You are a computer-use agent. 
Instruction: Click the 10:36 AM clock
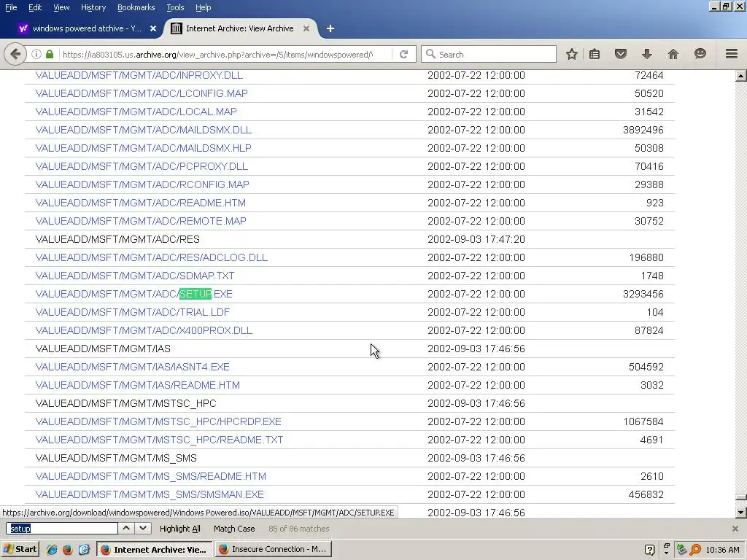tap(723, 550)
